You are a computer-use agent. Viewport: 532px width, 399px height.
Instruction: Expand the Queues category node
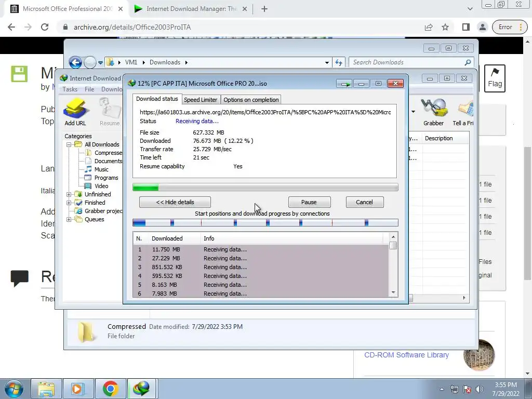pos(69,220)
